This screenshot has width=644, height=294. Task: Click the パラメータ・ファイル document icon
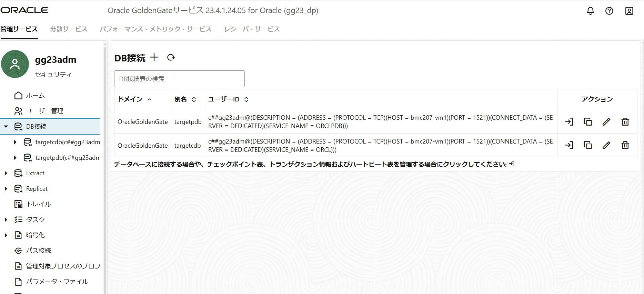pos(18,282)
